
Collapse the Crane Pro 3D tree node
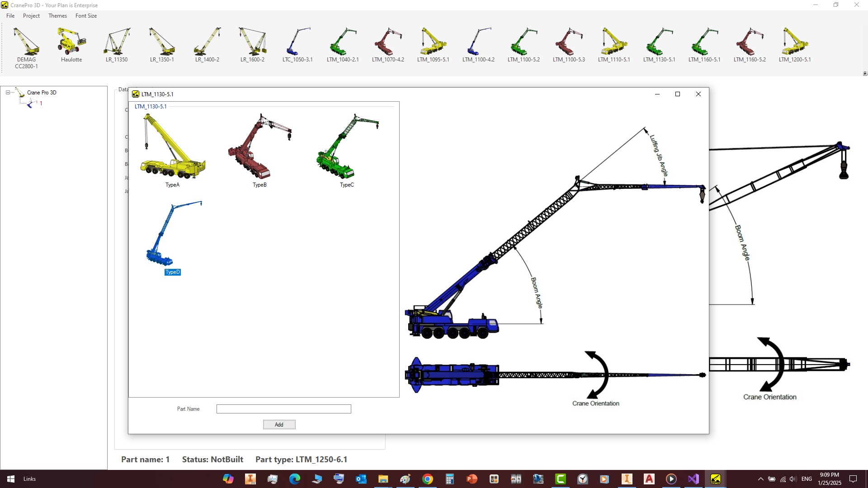click(x=8, y=93)
